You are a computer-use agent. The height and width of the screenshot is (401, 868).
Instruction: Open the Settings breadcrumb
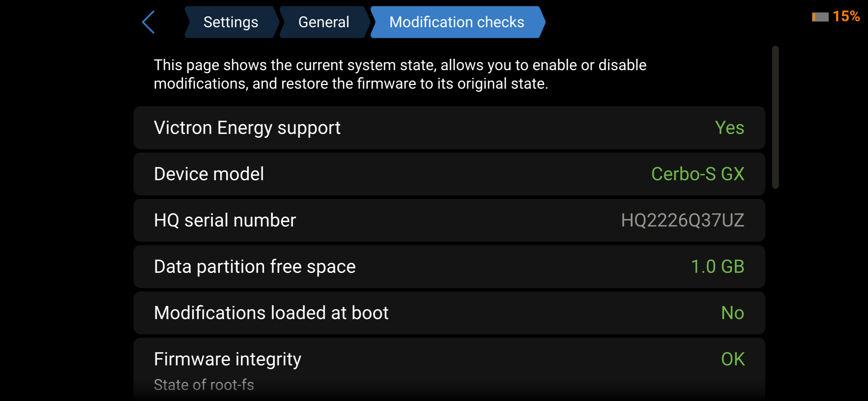231,22
